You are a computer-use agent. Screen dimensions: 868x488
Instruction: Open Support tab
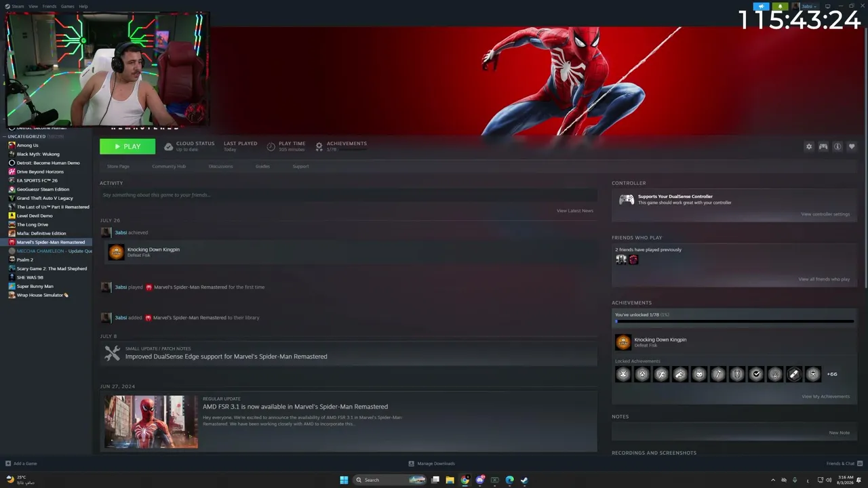click(300, 166)
